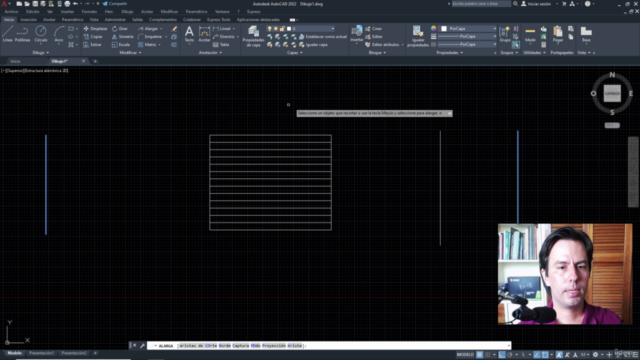Switch to the Paramétrico ribbon tab

[72, 20]
